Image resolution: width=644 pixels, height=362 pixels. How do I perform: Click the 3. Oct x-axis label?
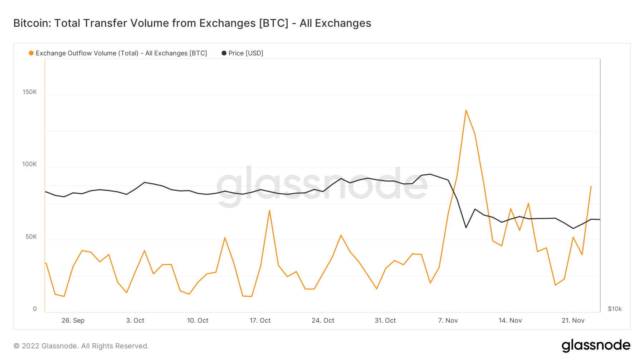tap(135, 321)
